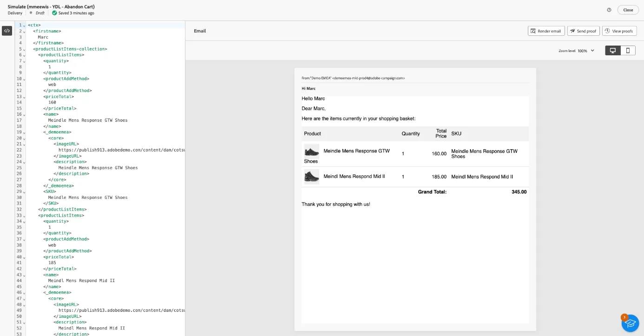Switch preview to mobile view
The height and width of the screenshot is (336, 644).
[628, 51]
